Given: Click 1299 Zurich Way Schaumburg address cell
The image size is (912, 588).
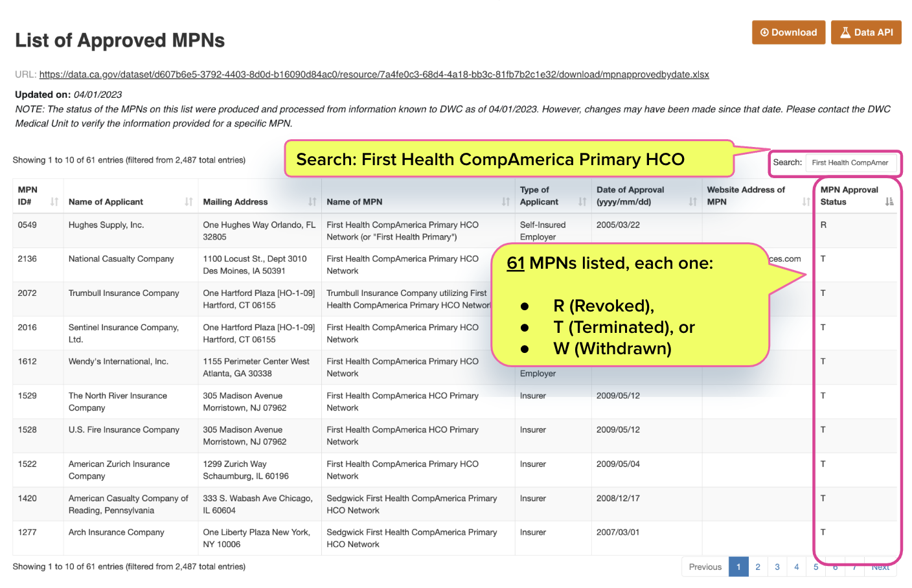Looking at the screenshot, I should point(260,470).
